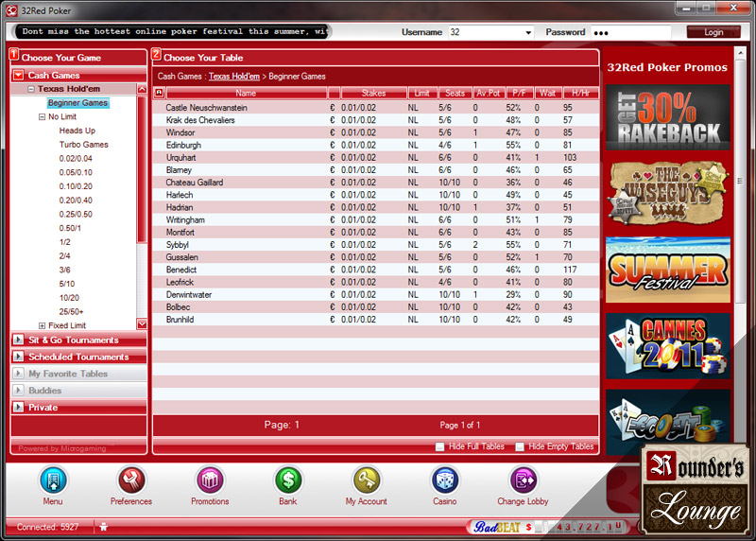Screen dimensions: 756x541
Task: Sort tables by Name column
Action: point(247,93)
